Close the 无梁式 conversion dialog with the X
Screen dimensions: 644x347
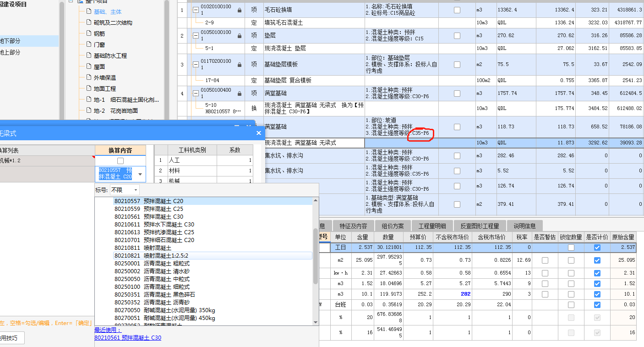pos(259,133)
